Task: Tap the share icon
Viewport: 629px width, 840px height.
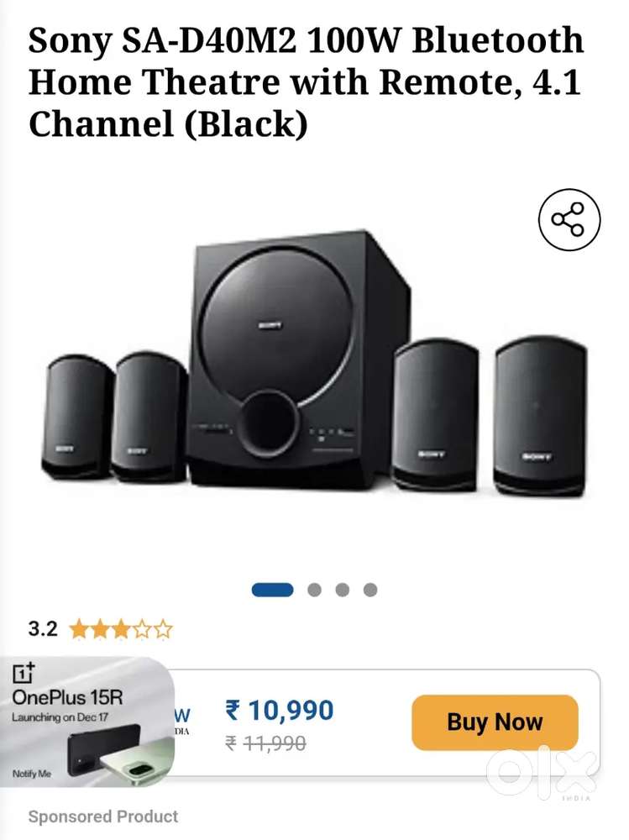Action: [569, 219]
